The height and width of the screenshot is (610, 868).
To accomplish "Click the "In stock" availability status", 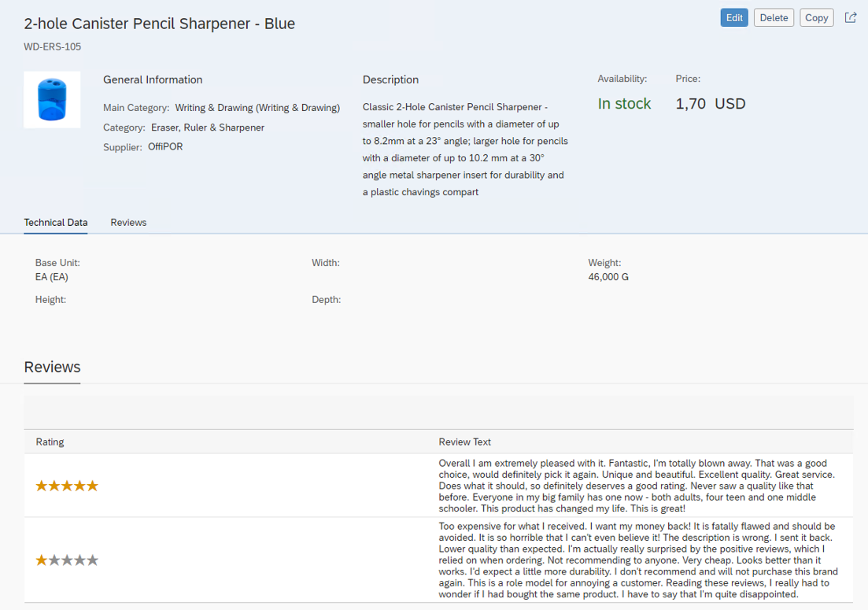I will (x=624, y=104).
